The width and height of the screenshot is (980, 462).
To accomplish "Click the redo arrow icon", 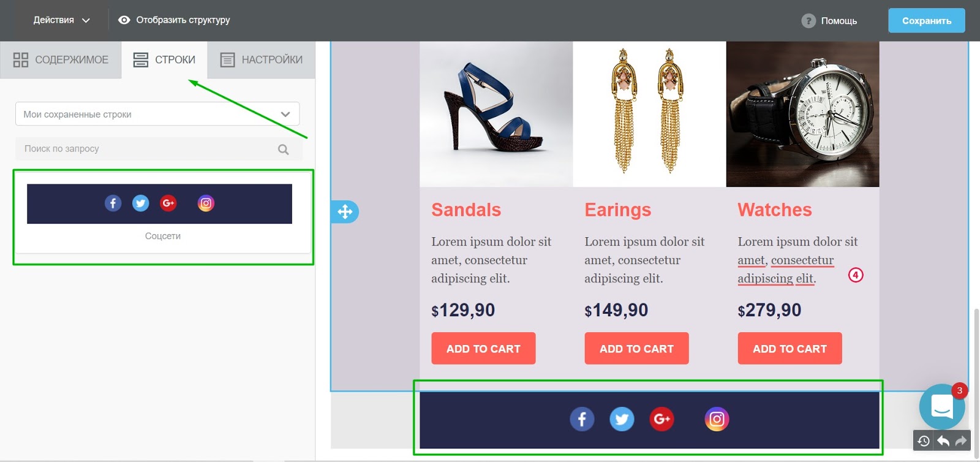I will tap(961, 441).
